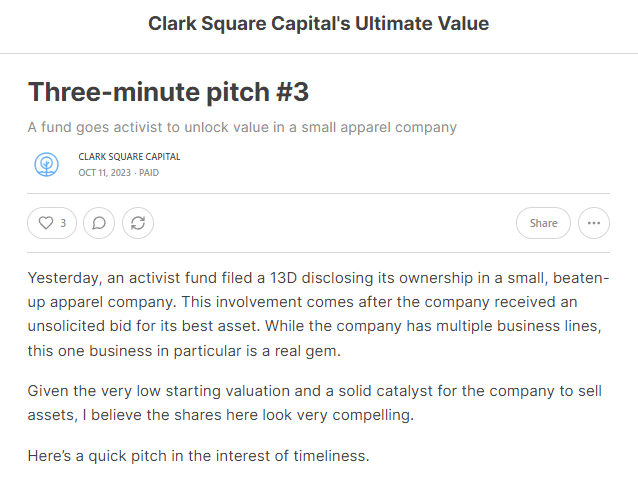Click the like count number 3

click(63, 223)
